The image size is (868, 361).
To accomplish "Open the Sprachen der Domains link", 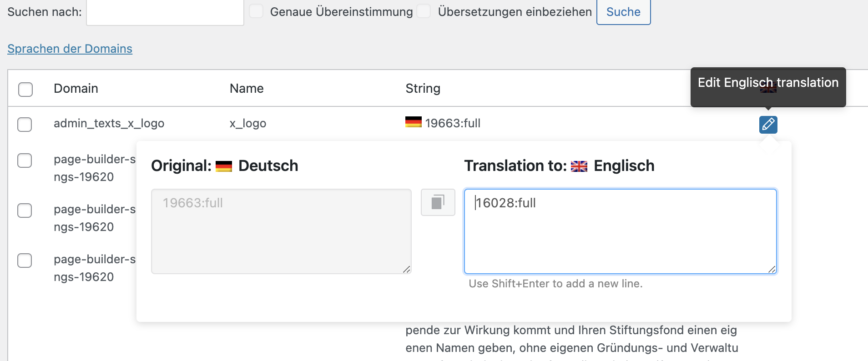I will coord(70,49).
